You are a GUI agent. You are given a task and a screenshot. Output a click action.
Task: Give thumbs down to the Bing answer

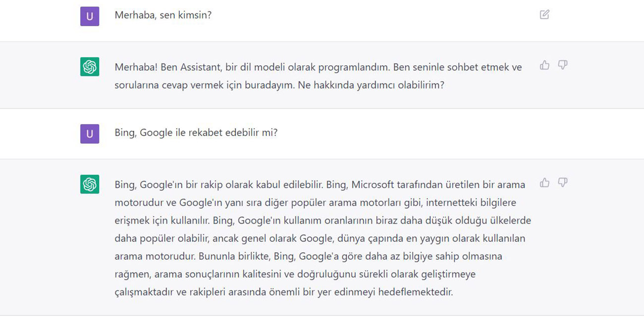click(x=562, y=183)
